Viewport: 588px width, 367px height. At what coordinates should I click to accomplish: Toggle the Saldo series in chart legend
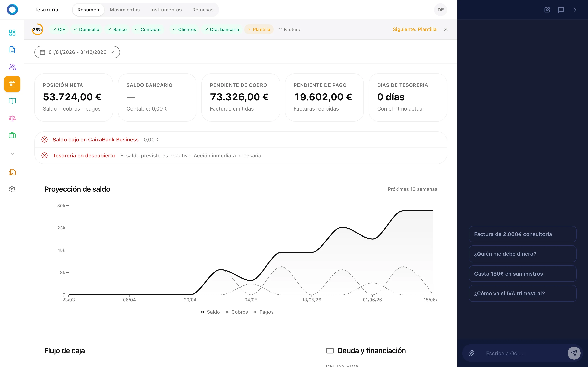210,312
